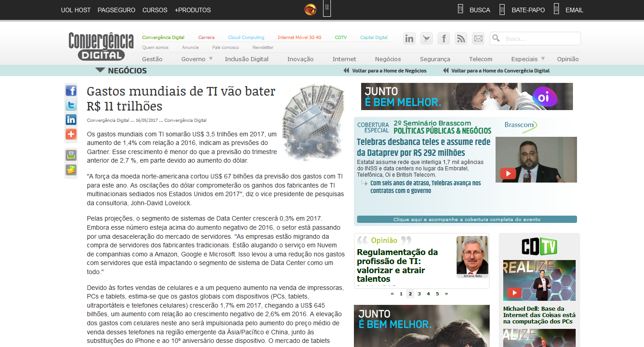Click the Oi Junto é bem melhor banner

coord(467,96)
